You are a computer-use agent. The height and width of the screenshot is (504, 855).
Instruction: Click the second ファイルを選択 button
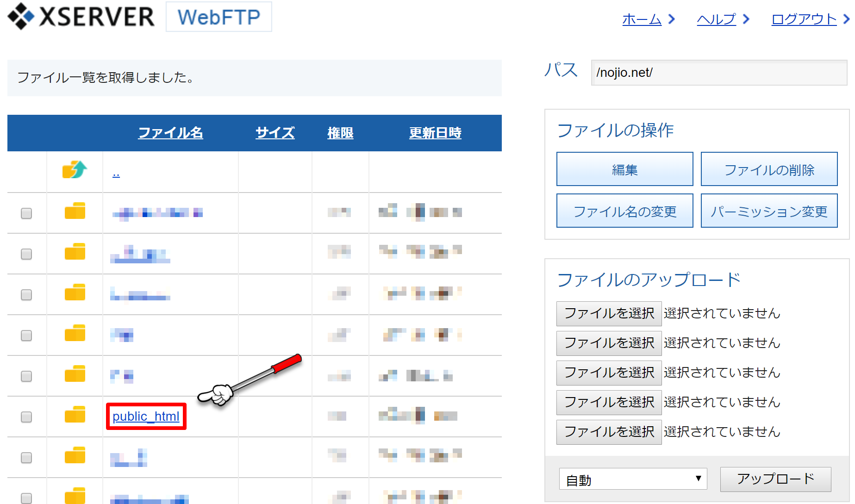pyautogui.click(x=609, y=343)
